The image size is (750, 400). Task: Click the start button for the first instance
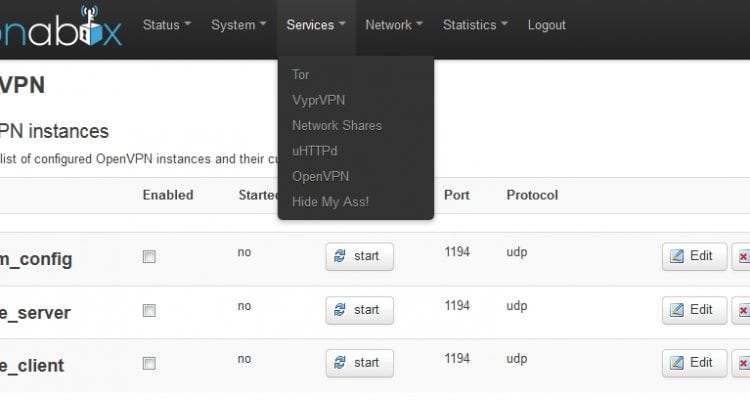[359, 257]
